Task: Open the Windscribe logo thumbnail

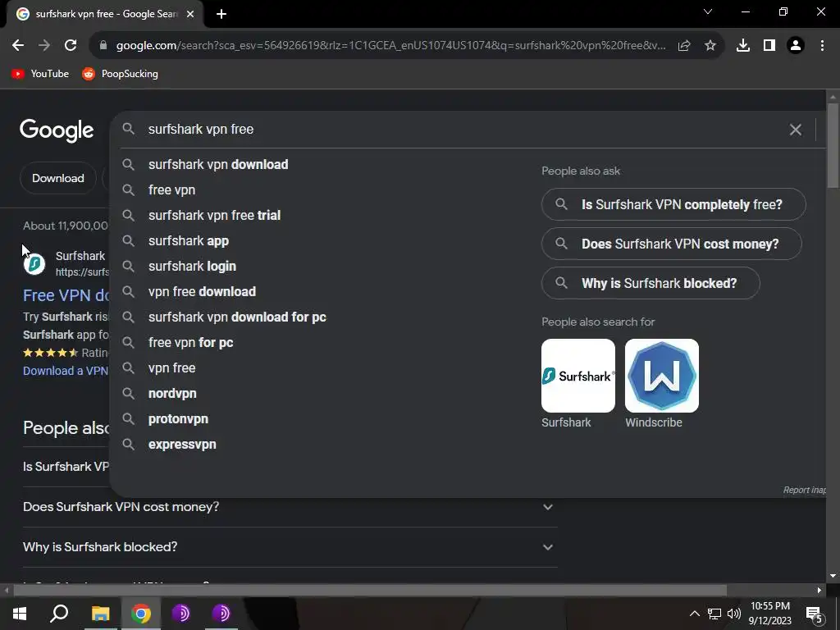Action: (662, 376)
